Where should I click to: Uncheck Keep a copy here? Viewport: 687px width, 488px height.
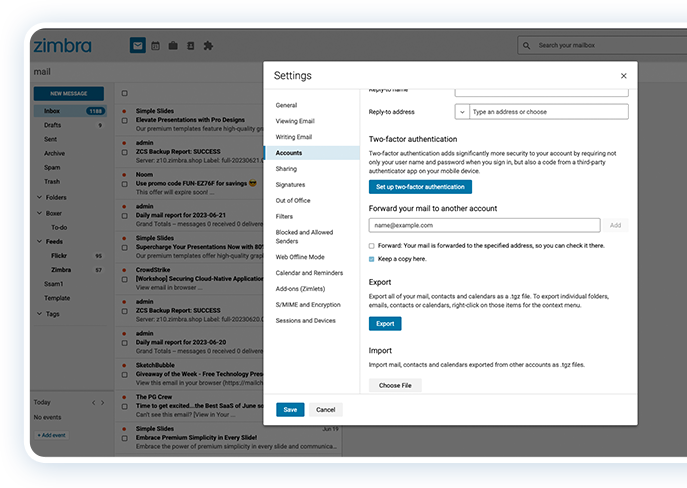coord(372,259)
